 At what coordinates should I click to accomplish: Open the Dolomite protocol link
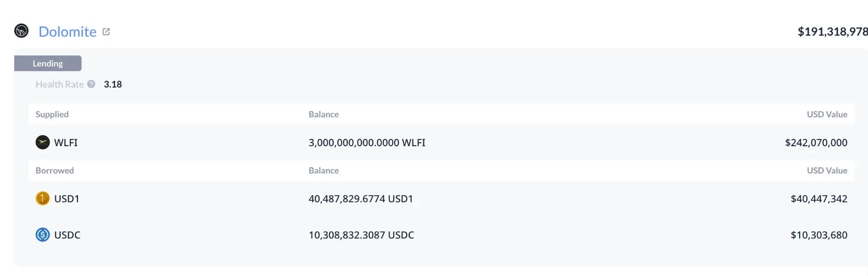pyautogui.click(x=68, y=32)
